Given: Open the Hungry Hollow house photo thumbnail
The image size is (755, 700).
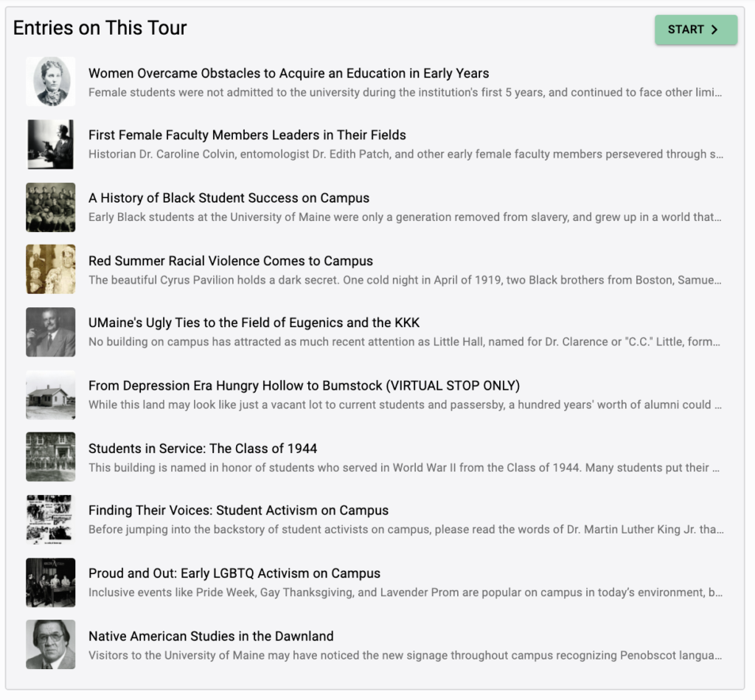Looking at the screenshot, I should click(51, 395).
